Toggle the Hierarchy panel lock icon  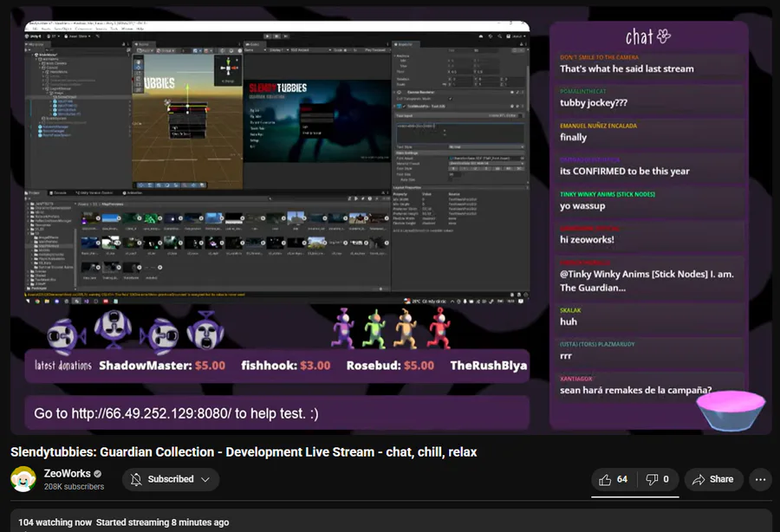pos(123,44)
